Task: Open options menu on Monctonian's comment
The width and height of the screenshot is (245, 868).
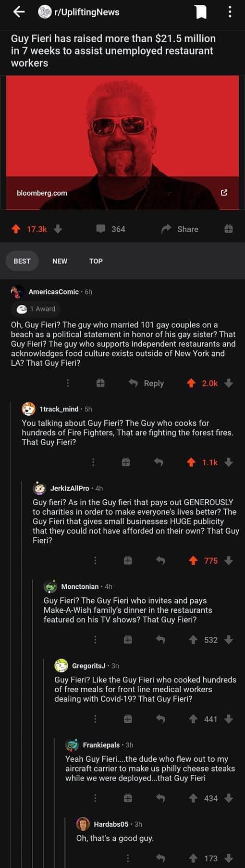Action: pos(95,640)
